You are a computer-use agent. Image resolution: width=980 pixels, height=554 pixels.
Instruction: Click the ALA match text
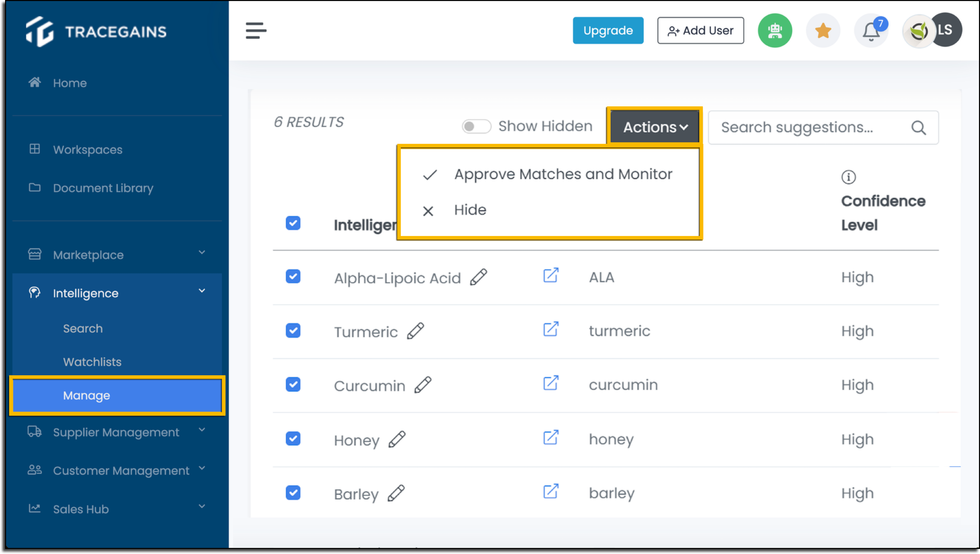601,278
